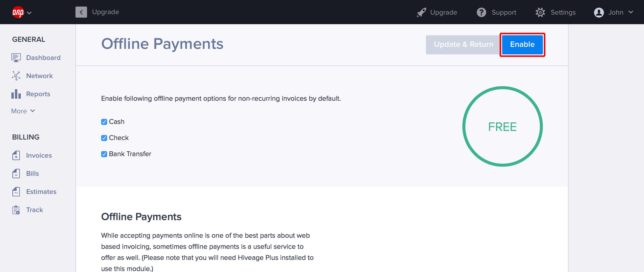The width and height of the screenshot is (644, 272).
Task: Expand the More sidebar section
Action: tap(23, 111)
